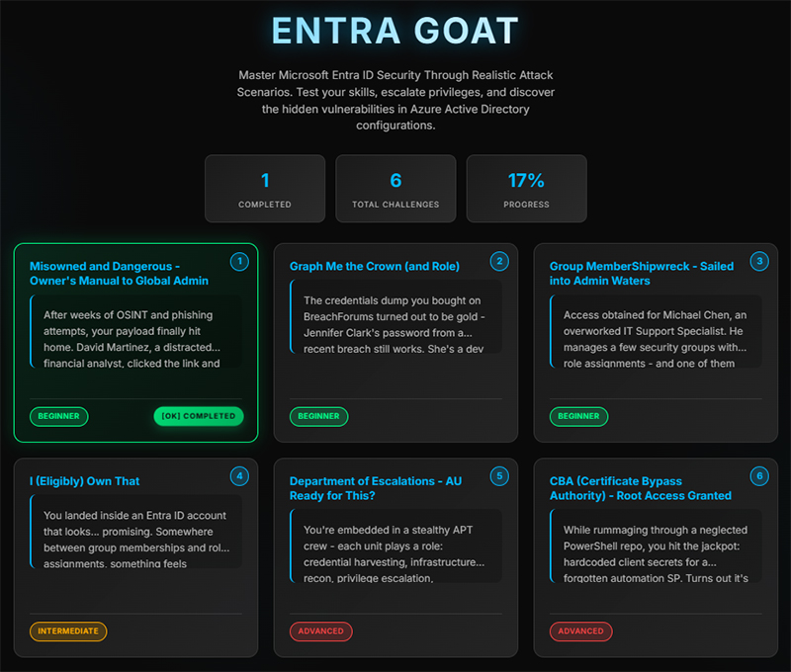
Task: Select the number 5 challenge badge
Action: (499, 476)
